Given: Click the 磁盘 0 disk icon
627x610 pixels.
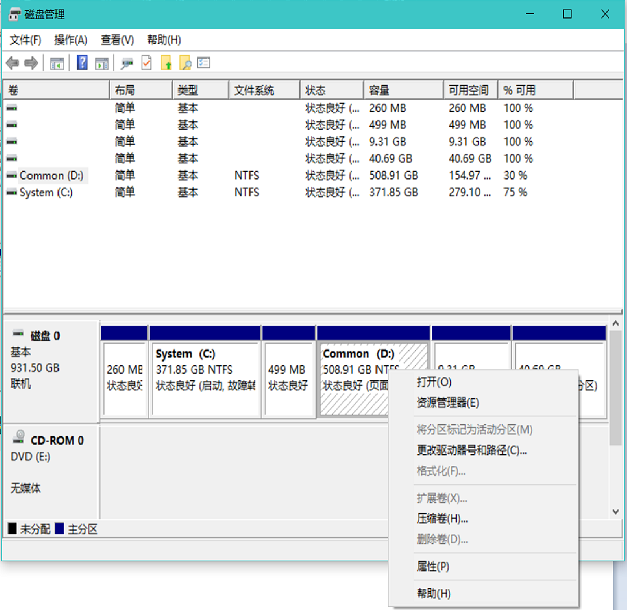Looking at the screenshot, I should click(18, 333).
